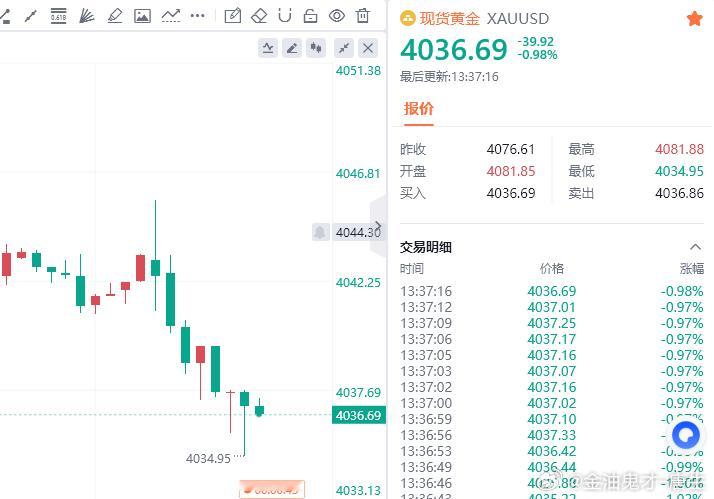Click the 最后更新 13:37:16 timestamp
Screen dimensions: 714x499
click(449, 76)
